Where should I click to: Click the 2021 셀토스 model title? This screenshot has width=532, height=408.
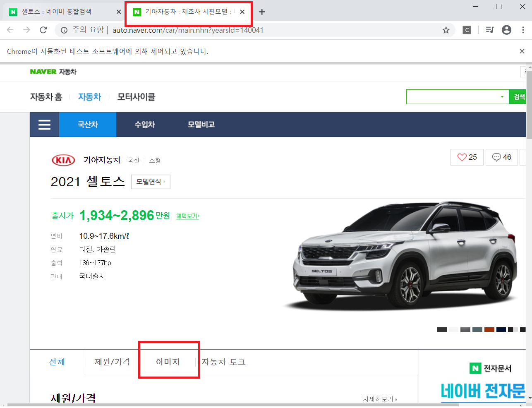point(88,182)
